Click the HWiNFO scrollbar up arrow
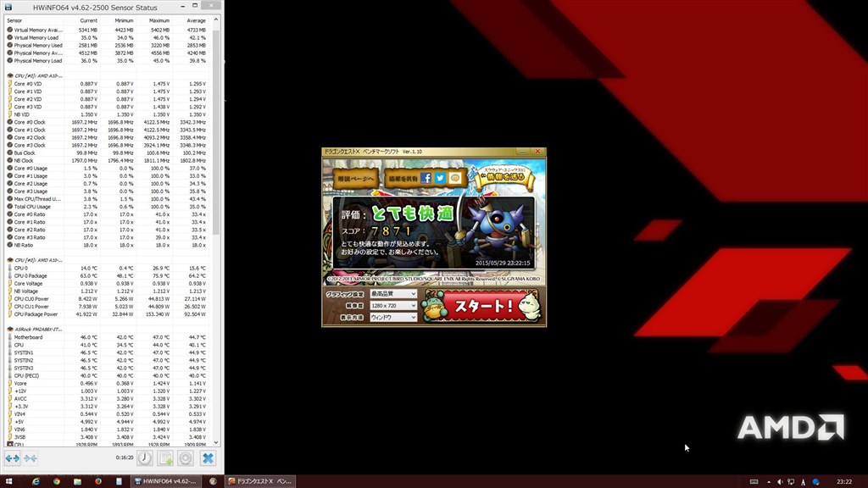The height and width of the screenshot is (488, 868). tap(216, 19)
